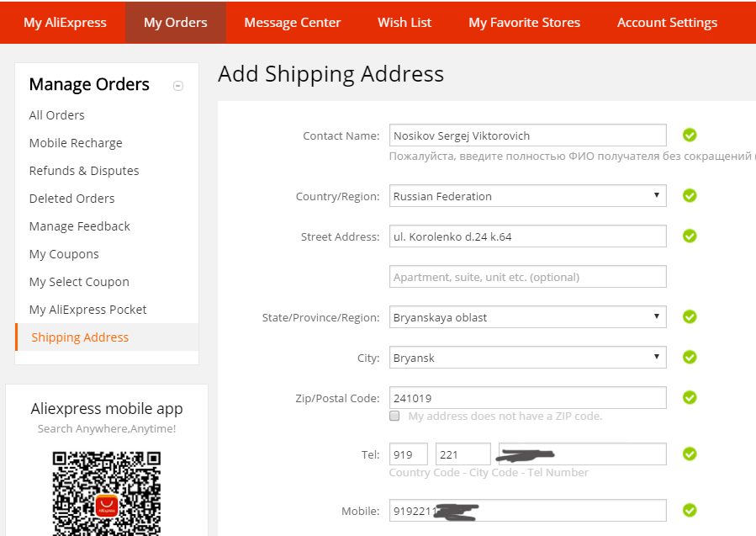Click the Manage Orders heading

pyautogui.click(x=89, y=84)
